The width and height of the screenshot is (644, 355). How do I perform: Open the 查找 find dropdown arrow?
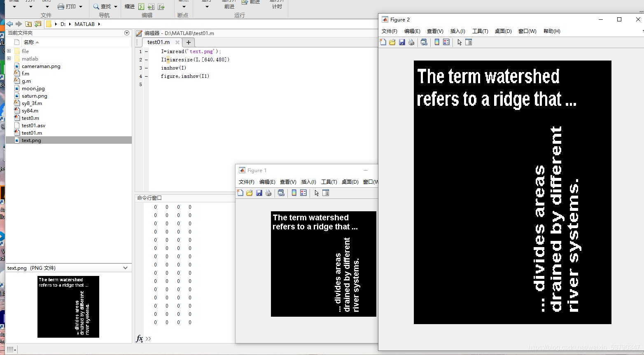(x=116, y=7)
